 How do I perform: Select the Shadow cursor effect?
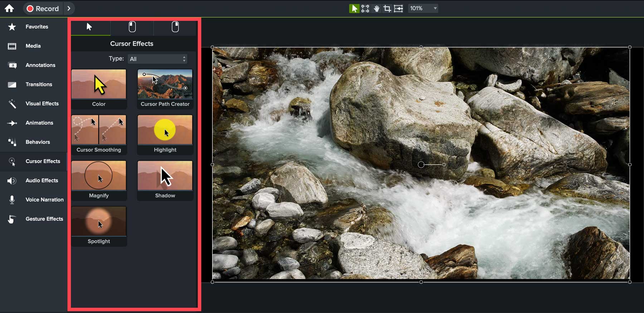[165, 180]
